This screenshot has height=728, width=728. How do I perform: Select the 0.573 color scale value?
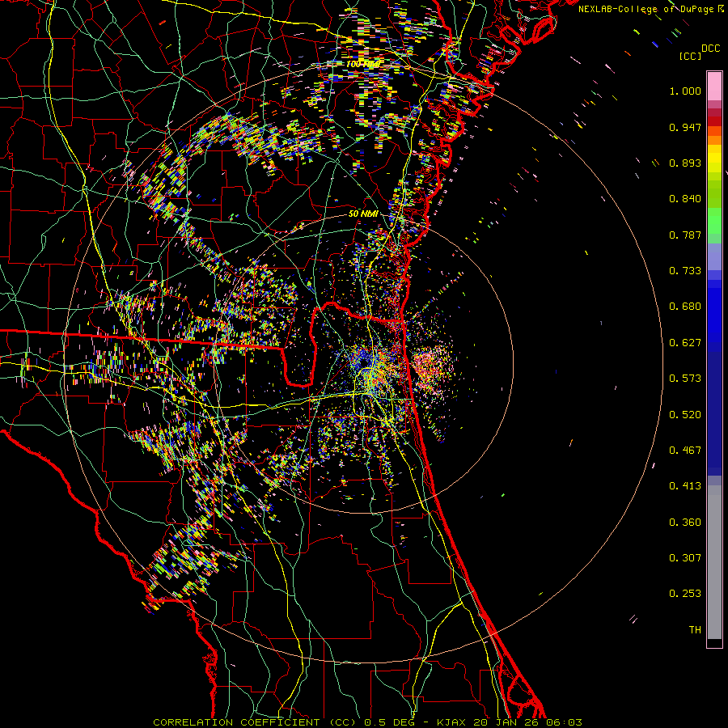click(x=685, y=379)
